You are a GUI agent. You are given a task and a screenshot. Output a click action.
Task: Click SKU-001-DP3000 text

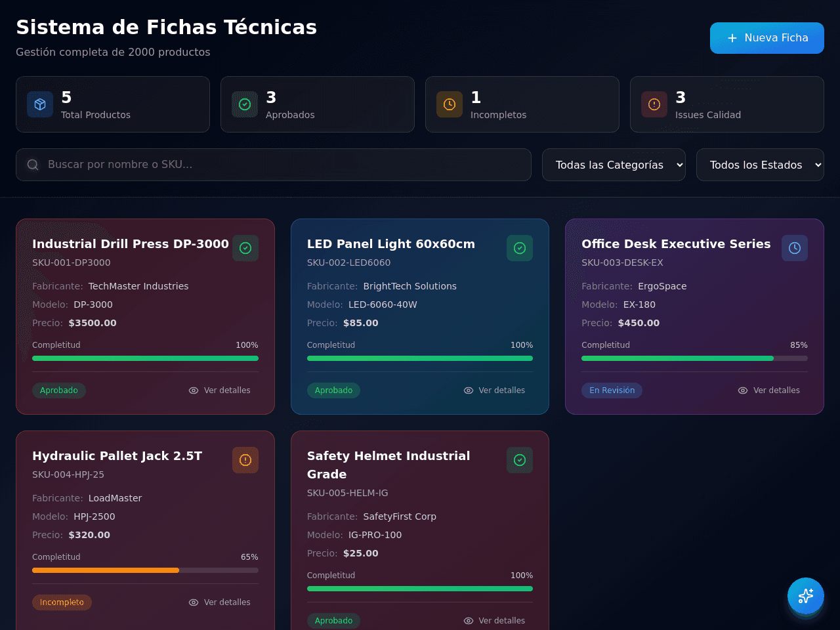click(72, 262)
